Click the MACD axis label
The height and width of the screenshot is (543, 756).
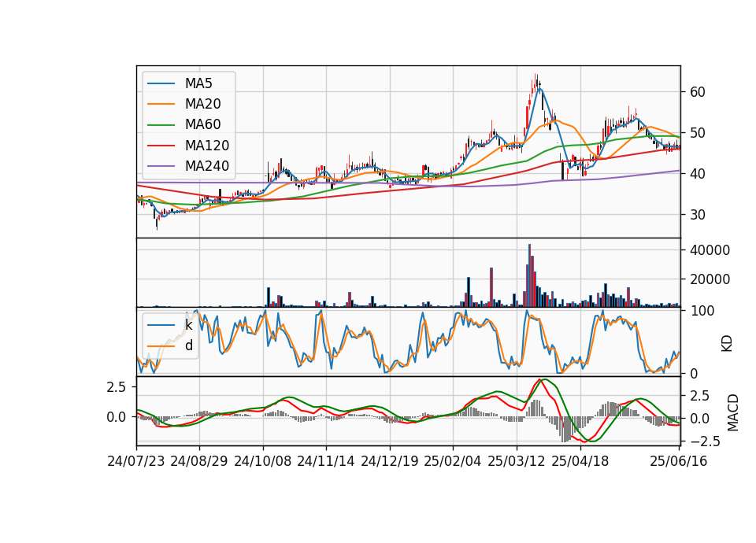[733, 412]
